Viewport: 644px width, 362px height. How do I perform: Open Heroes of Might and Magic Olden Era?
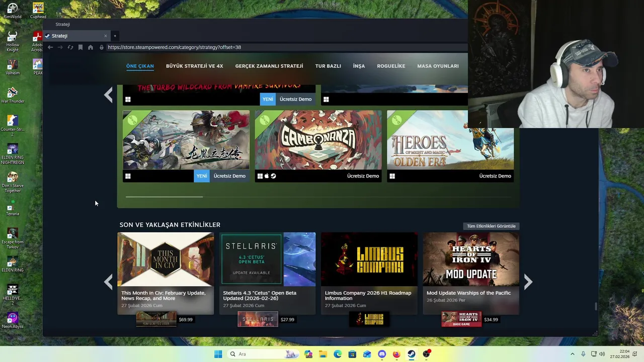(x=450, y=140)
